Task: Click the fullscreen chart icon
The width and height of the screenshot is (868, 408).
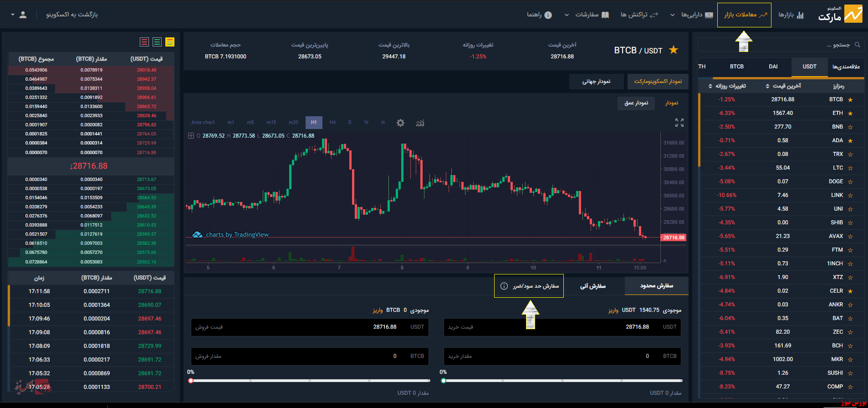Action: [x=679, y=123]
